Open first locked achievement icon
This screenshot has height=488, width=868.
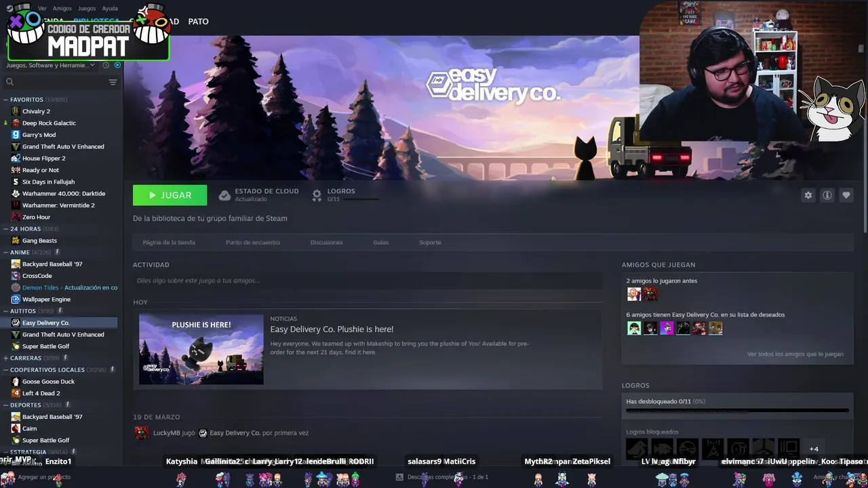637,448
